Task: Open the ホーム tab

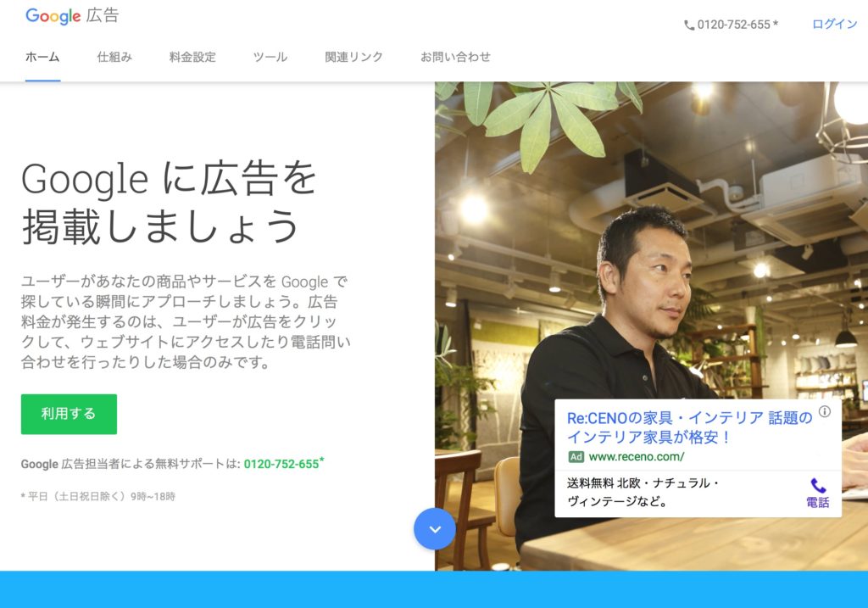Action: coord(42,57)
